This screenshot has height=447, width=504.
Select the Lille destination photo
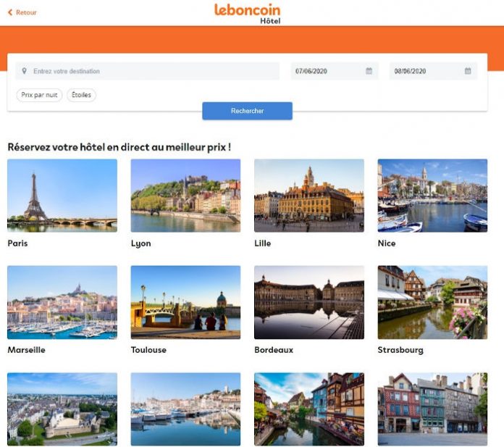pyautogui.click(x=309, y=195)
